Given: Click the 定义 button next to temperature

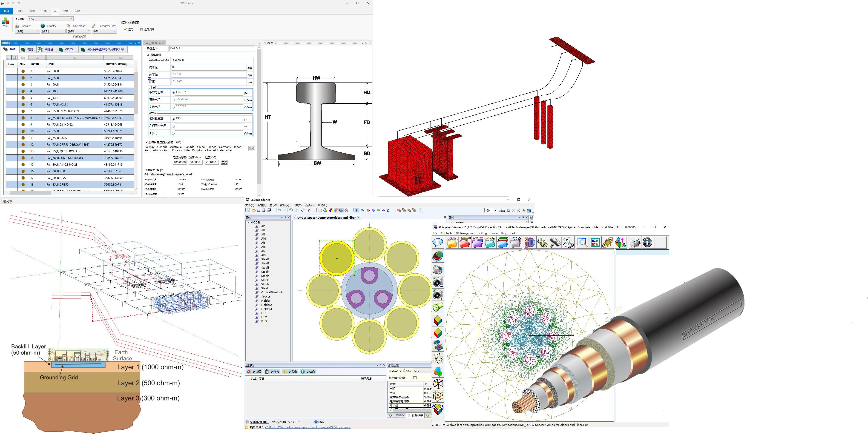Looking at the screenshot, I should pos(224,162).
